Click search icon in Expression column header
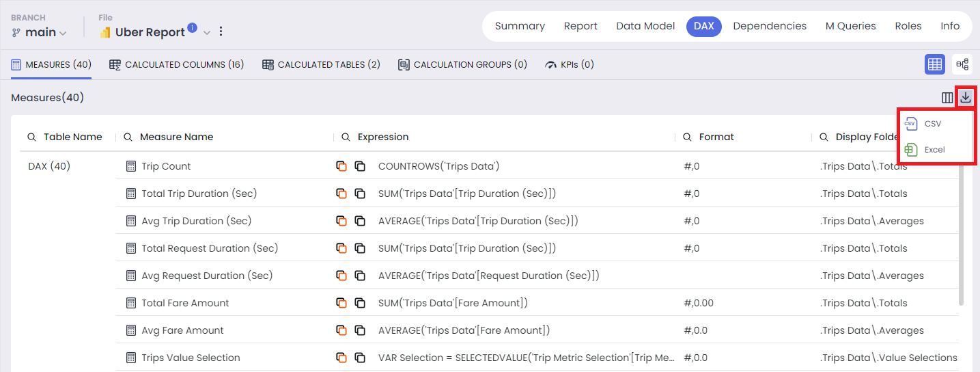The height and width of the screenshot is (372, 980). click(x=346, y=137)
